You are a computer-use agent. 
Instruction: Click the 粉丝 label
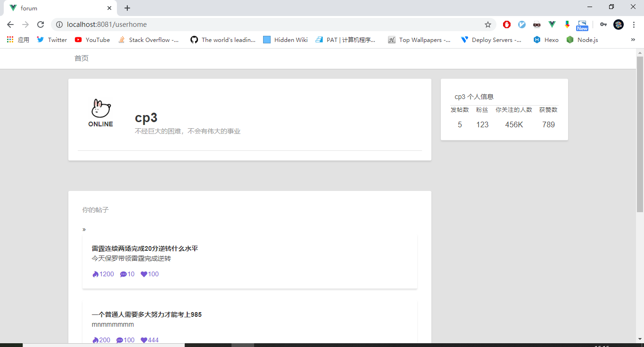(x=482, y=110)
